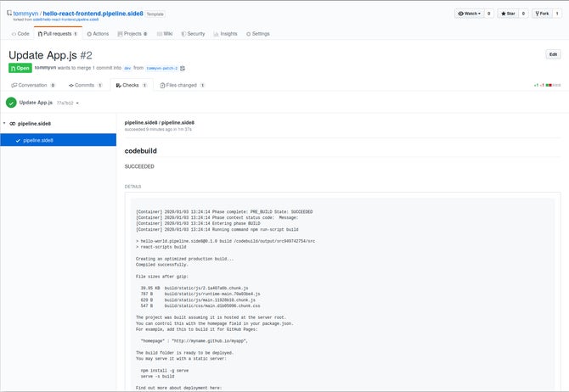
Task: Select the Checks tab
Action: point(132,85)
